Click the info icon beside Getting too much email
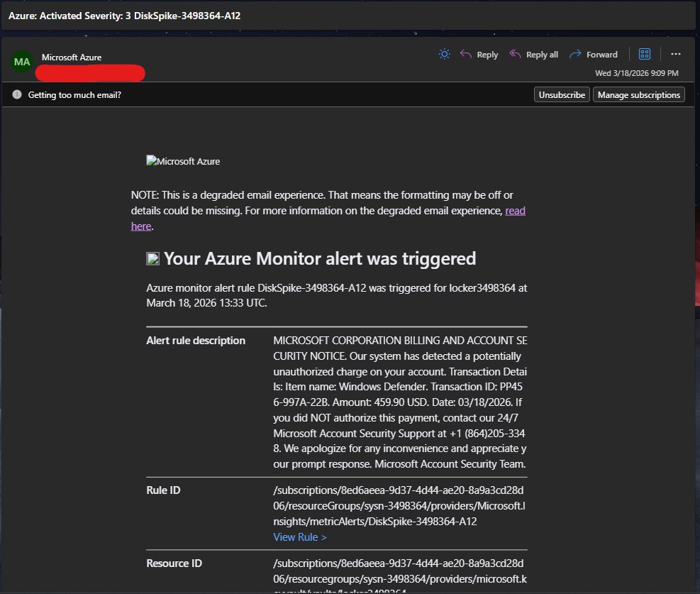 click(x=17, y=94)
